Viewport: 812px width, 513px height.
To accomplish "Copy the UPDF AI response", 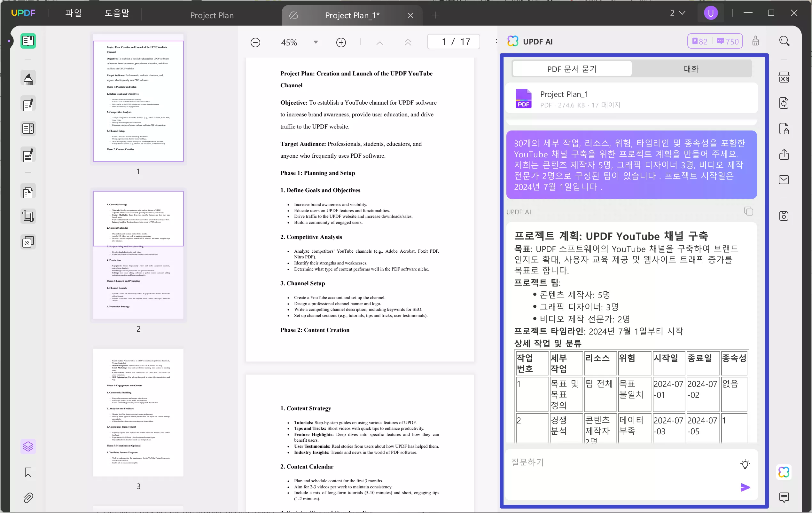I will coord(749,211).
